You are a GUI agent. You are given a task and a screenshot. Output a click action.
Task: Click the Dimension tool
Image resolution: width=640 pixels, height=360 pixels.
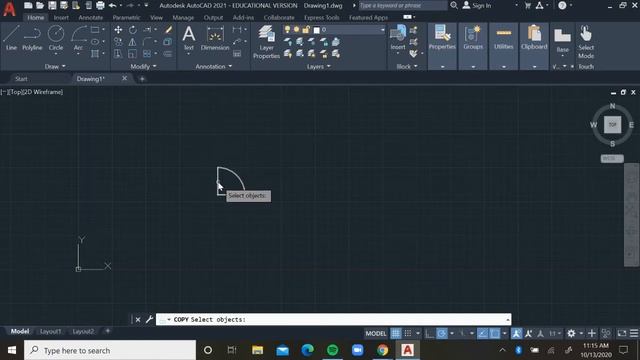[215, 39]
